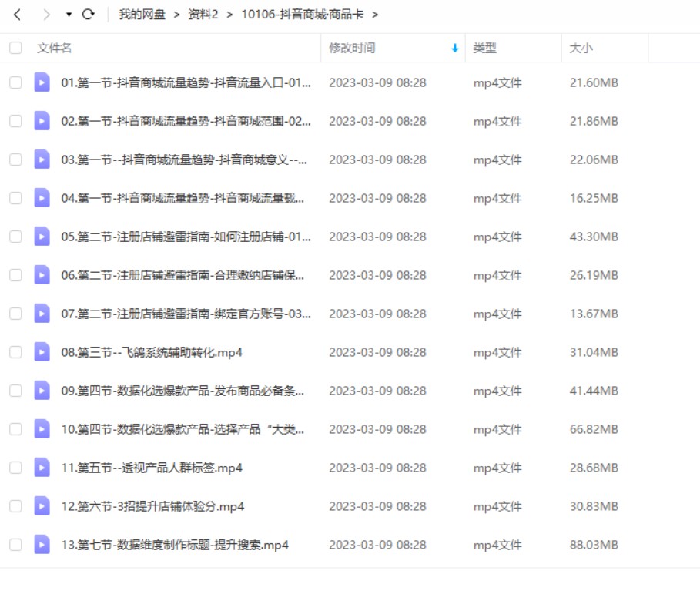Select file name 04.第一节-抖音商城流量趋势-抖音商城流量载

(183, 198)
